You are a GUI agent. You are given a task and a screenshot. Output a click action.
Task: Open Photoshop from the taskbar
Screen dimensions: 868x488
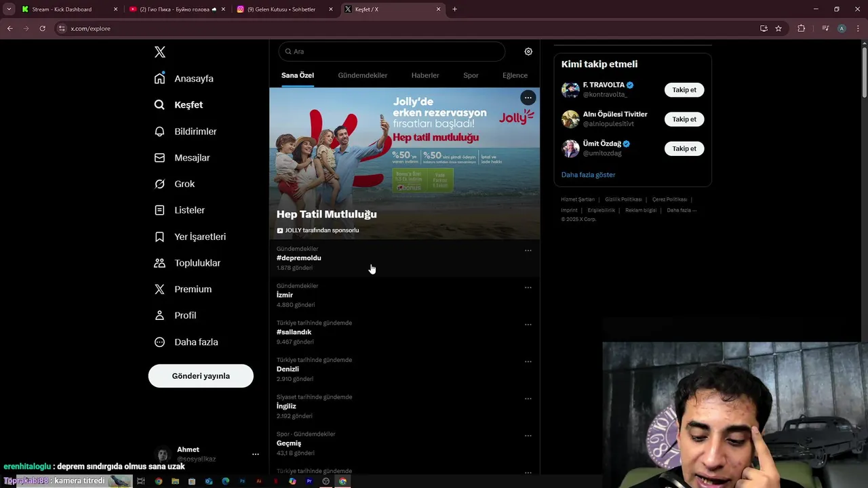pyautogui.click(x=242, y=481)
